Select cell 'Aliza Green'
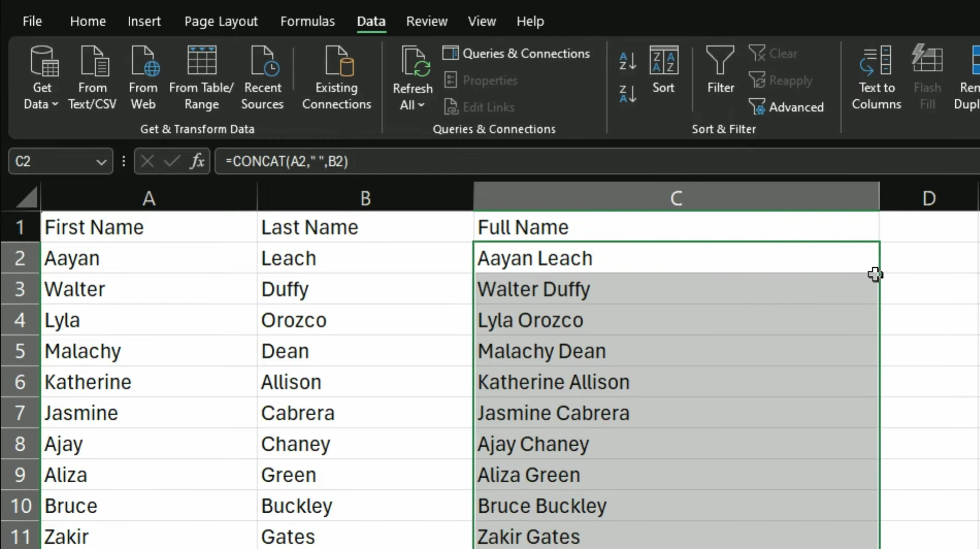Image resolution: width=980 pixels, height=549 pixels. pyautogui.click(x=676, y=475)
